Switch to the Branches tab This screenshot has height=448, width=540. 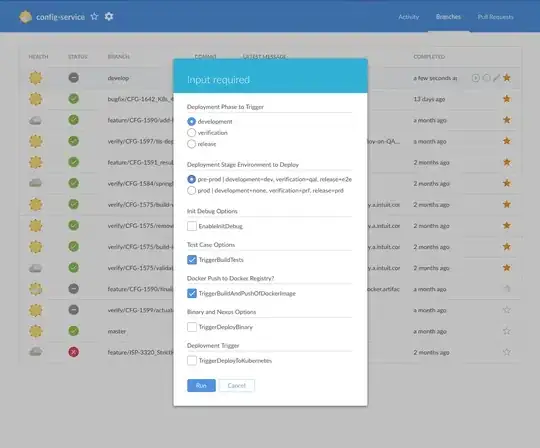pos(448,17)
